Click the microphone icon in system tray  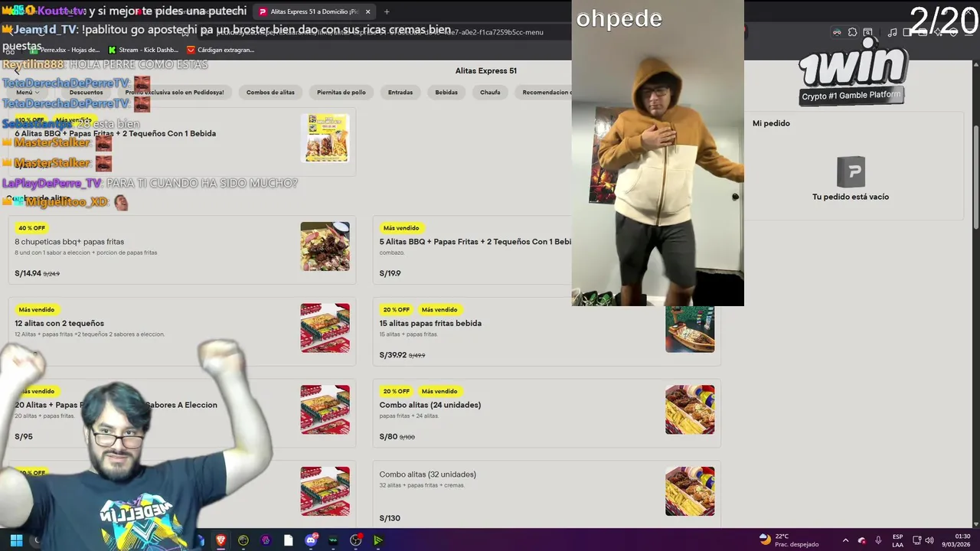coord(878,540)
